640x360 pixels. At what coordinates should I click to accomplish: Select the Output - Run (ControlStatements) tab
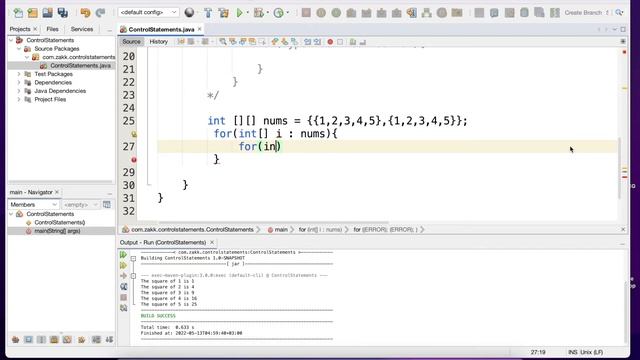(163, 242)
